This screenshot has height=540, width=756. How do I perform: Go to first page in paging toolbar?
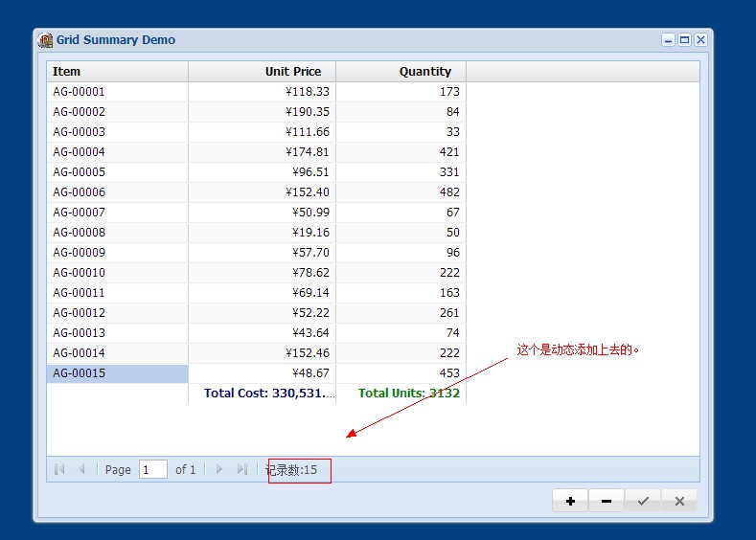(59, 469)
